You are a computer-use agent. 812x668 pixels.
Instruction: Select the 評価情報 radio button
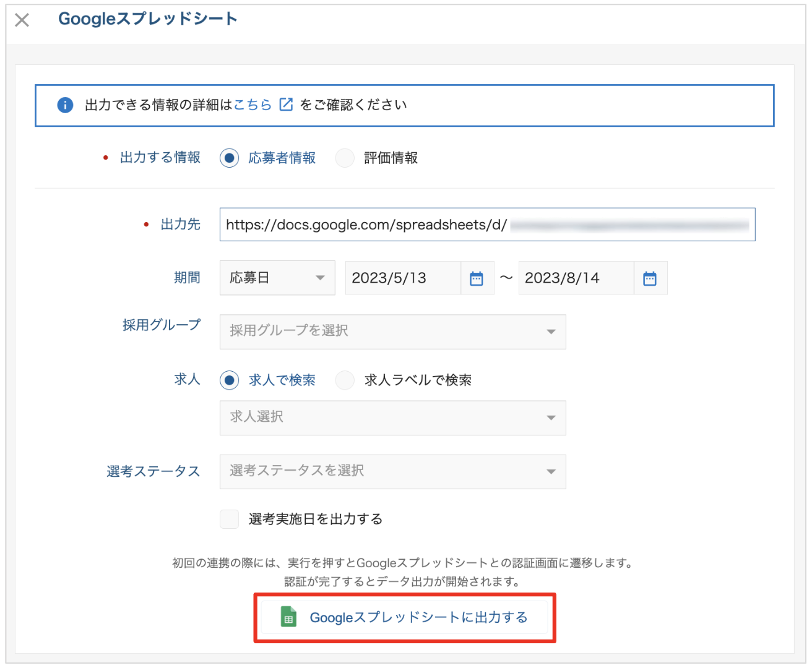tap(345, 158)
